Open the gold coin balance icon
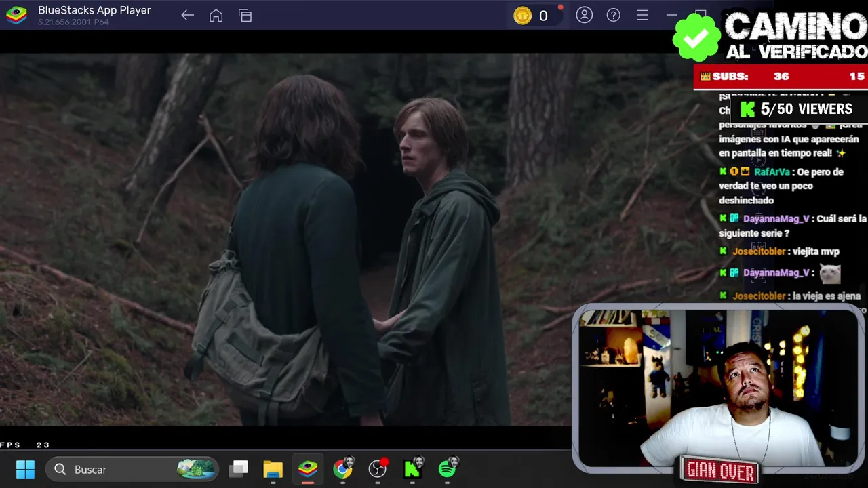This screenshot has width=868, height=488. tap(522, 16)
